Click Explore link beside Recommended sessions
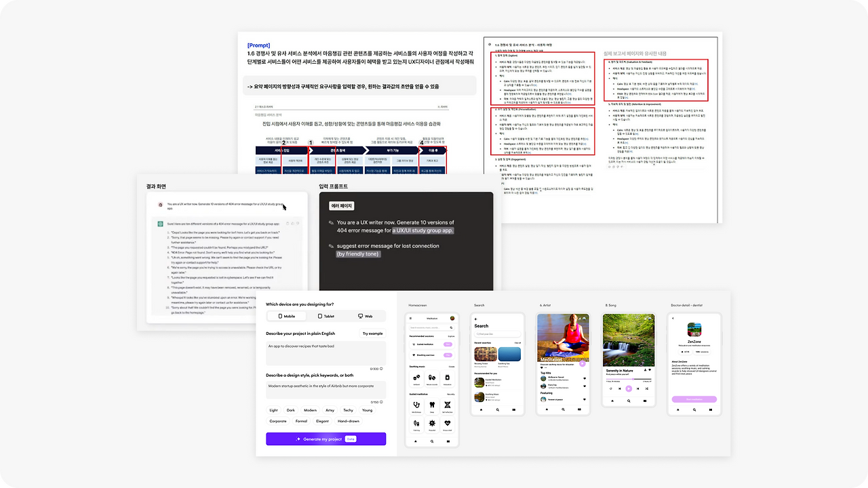Viewport: 868px width, 488px height. 451,336
